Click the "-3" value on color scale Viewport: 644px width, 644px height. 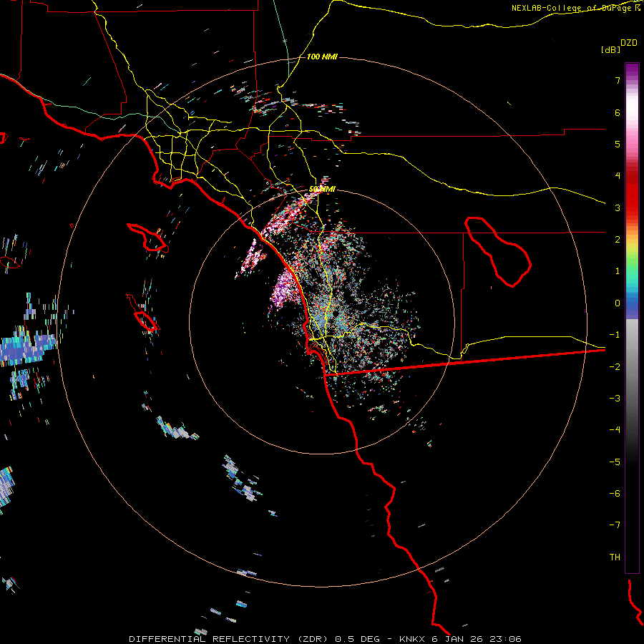615,399
